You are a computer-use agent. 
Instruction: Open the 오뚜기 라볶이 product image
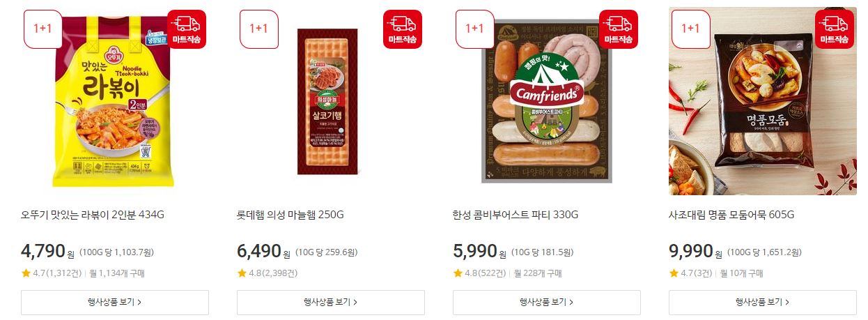(115, 101)
